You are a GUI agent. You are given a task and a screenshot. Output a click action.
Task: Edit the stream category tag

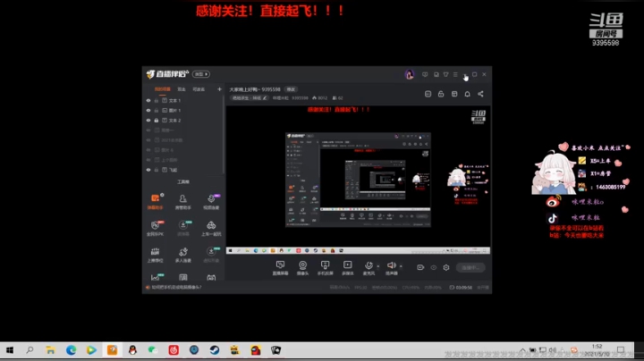(x=249, y=98)
